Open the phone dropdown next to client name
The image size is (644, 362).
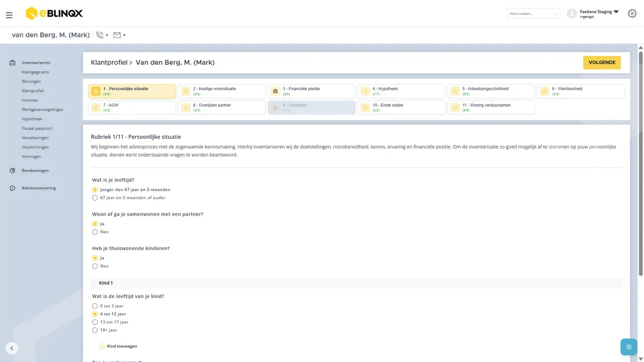(x=102, y=35)
